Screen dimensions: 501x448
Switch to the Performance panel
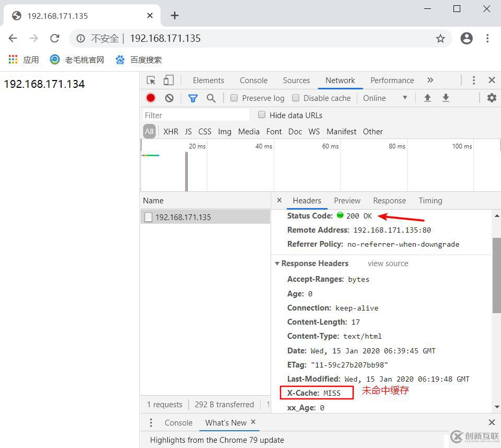click(x=392, y=81)
